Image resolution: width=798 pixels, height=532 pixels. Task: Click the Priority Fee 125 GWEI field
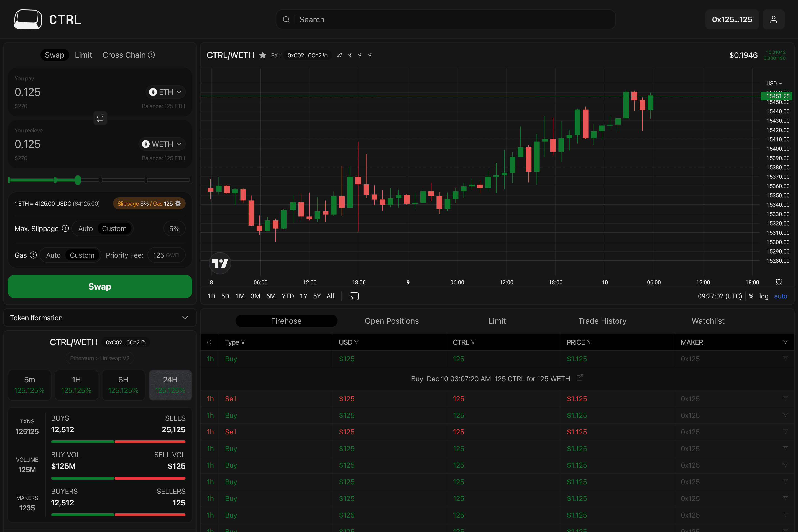166,255
